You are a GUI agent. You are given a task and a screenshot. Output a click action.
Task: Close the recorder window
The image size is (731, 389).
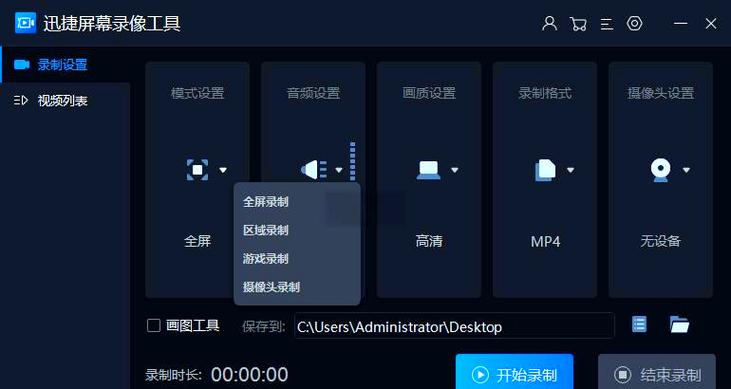coord(710,23)
